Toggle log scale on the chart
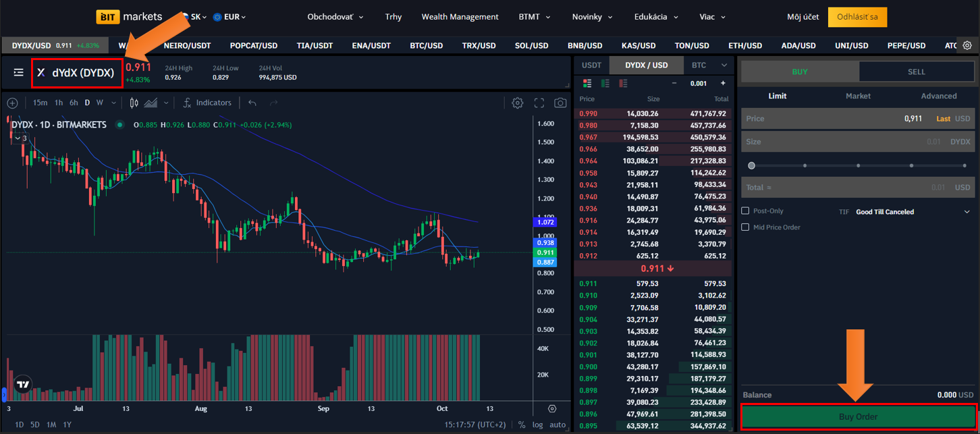980x434 pixels. pyautogui.click(x=537, y=425)
